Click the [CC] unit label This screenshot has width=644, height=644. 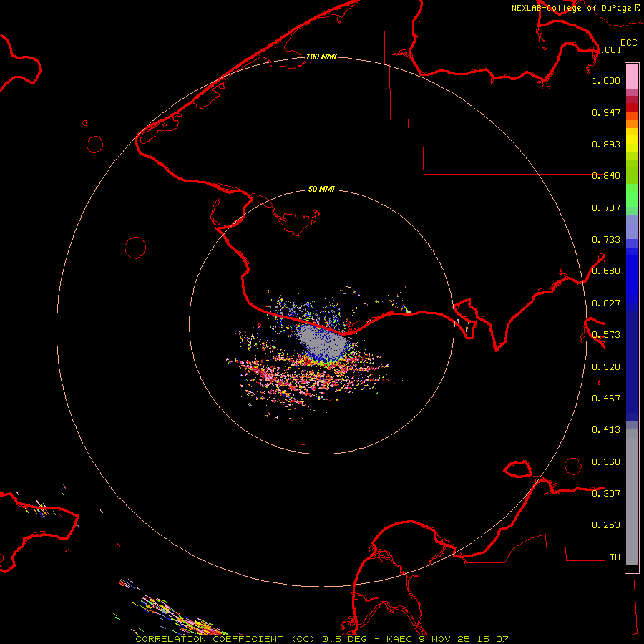click(x=610, y=49)
